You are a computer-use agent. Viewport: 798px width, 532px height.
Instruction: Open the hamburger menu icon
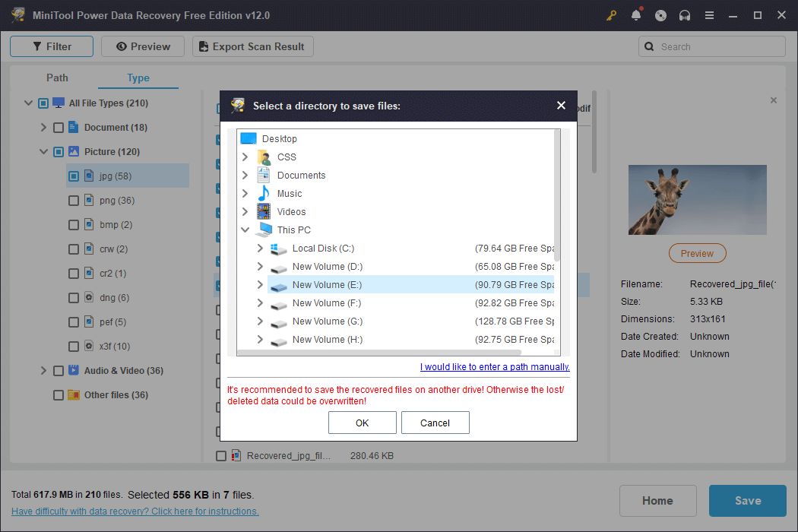[708, 14]
